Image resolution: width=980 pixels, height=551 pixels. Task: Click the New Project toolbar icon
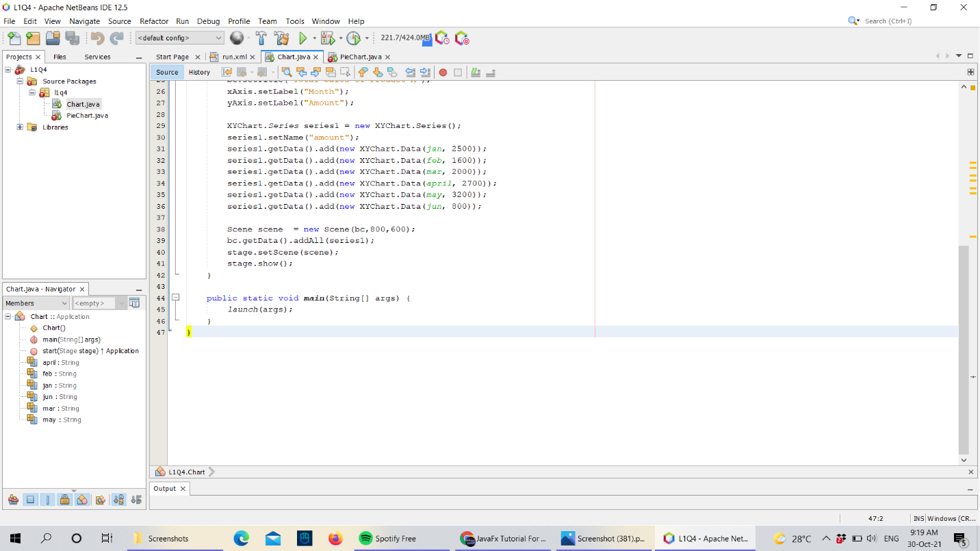32,38
